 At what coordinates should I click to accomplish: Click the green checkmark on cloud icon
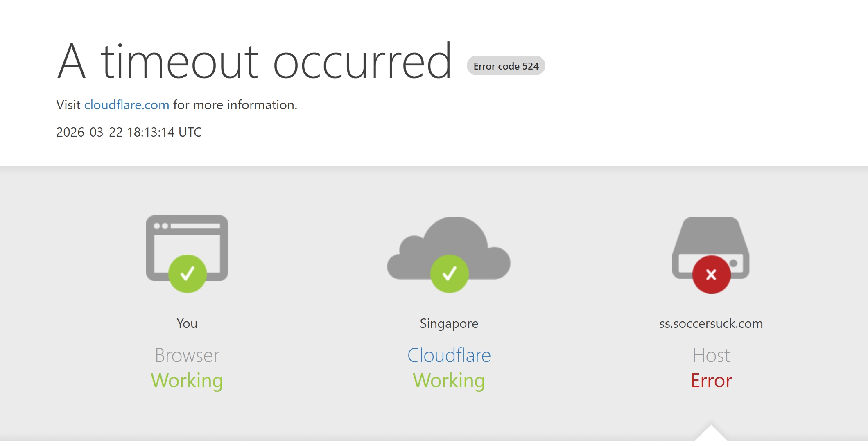449,273
